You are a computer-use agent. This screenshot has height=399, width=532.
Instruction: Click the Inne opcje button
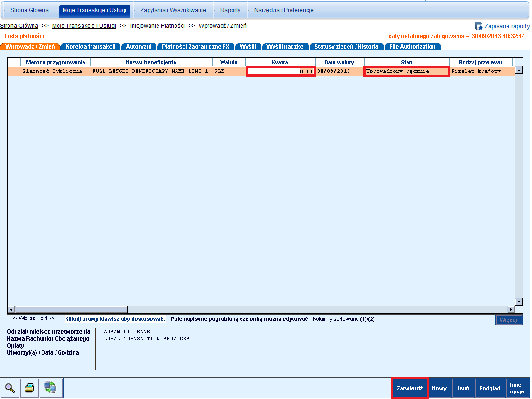coord(517,388)
